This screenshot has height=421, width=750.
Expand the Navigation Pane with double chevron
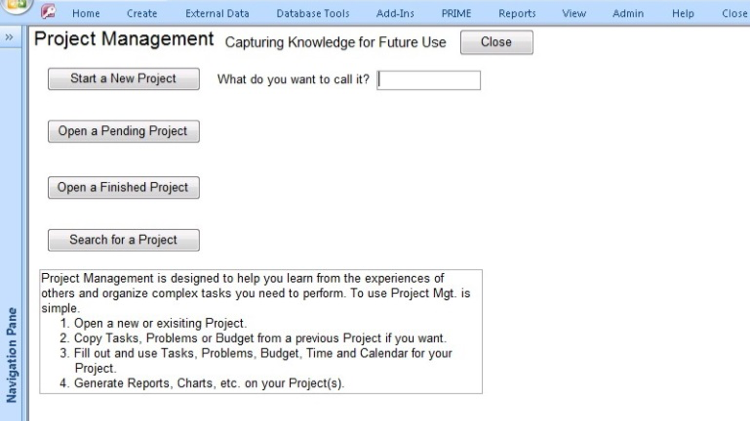coord(10,35)
